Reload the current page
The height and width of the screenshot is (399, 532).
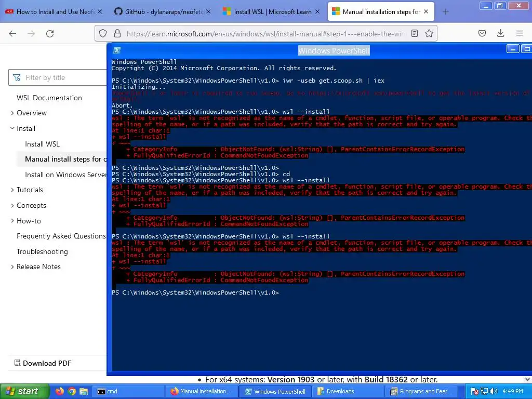click(50, 34)
